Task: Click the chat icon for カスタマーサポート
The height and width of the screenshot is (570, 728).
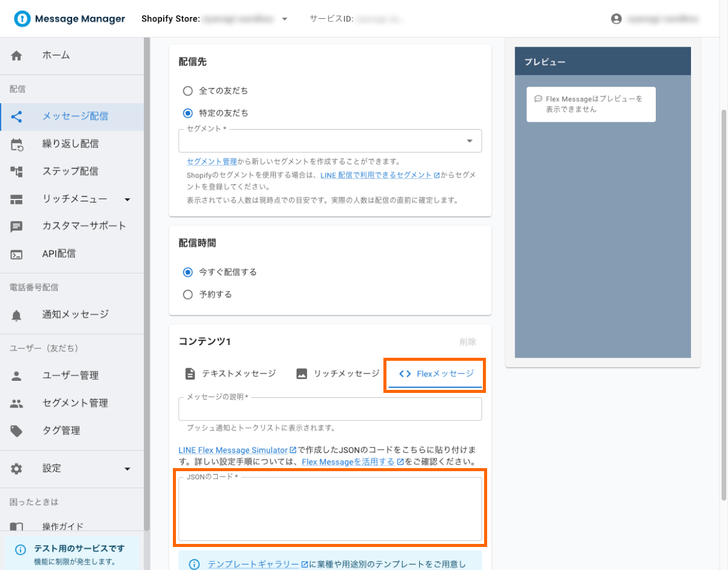Action: pyautogui.click(x=16, y=226)
